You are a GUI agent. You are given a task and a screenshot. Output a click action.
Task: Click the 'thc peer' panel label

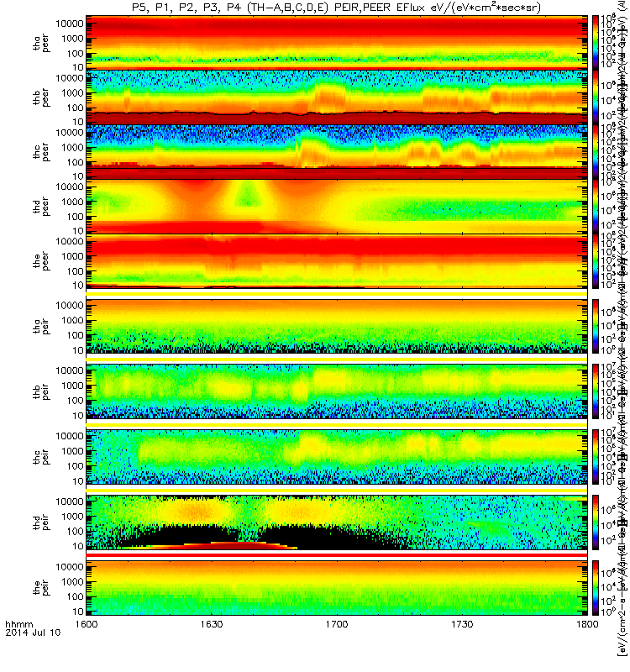point(41,152)
